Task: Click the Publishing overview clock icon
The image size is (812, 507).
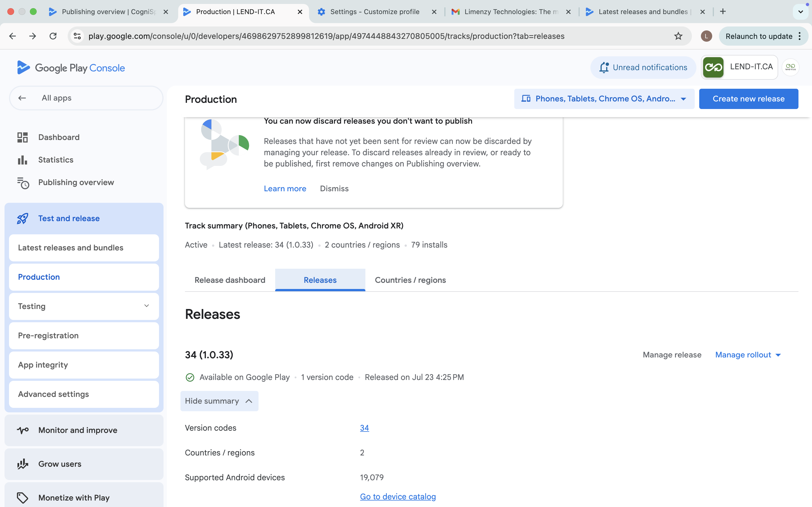Action: click(x=23, y=183)
